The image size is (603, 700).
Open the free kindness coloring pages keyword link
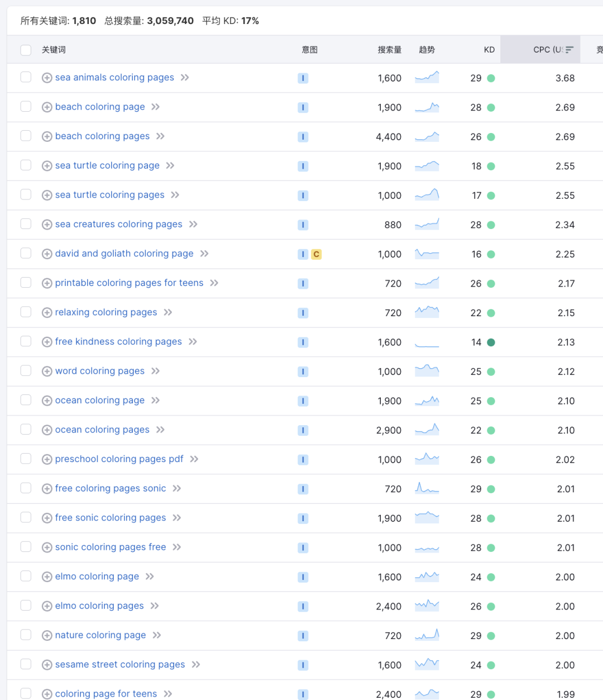pos(118,342)
